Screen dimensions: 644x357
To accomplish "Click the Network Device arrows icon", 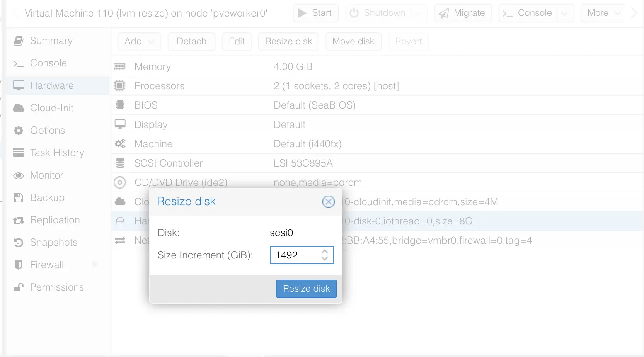I will pyautogui.click(x=120, y=240).
